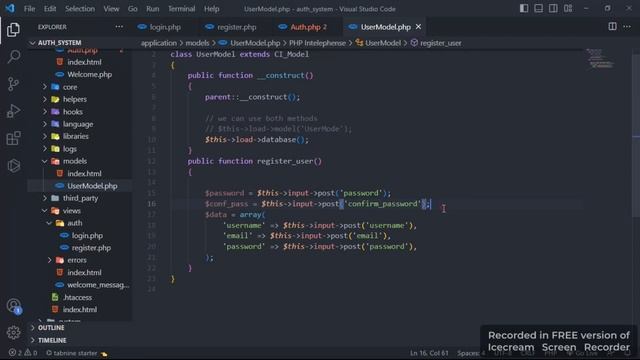The width and height of the screenshot is (640, 360).
Task: Open the .htaccess file
Action: click(x=77, y=297)
